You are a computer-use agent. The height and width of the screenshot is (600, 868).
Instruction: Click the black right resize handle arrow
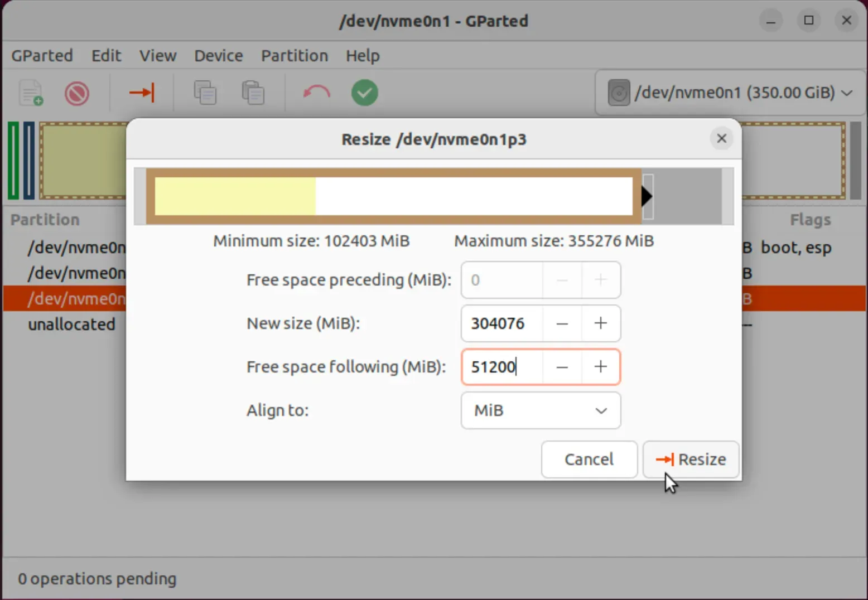click(x=647, y=196)
